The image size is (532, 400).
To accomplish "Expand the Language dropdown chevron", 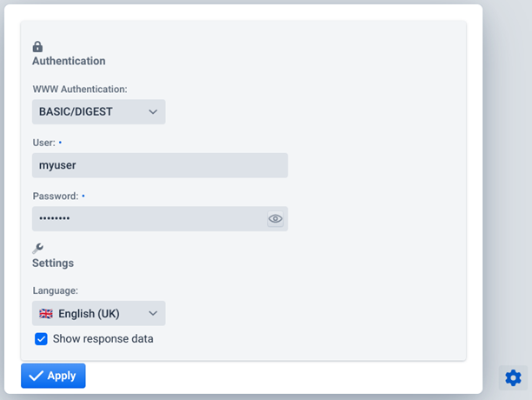I will point(153,313).
